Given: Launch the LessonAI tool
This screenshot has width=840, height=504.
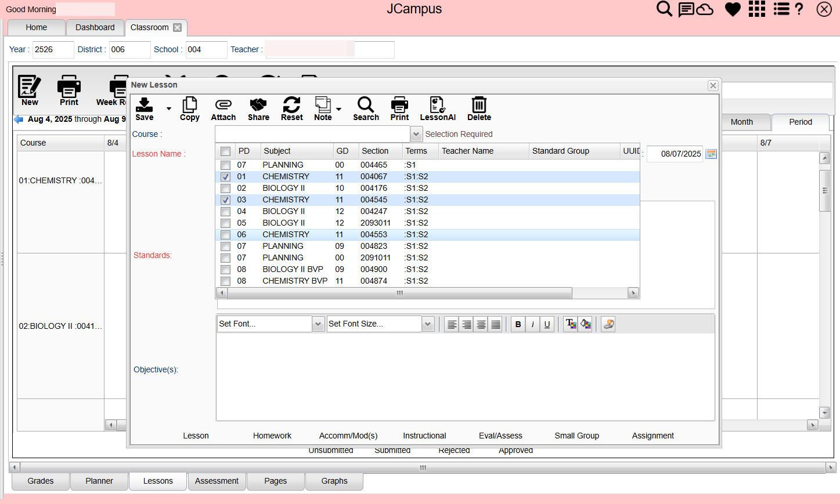Looking at the screenshot, I should click(438, 108).
